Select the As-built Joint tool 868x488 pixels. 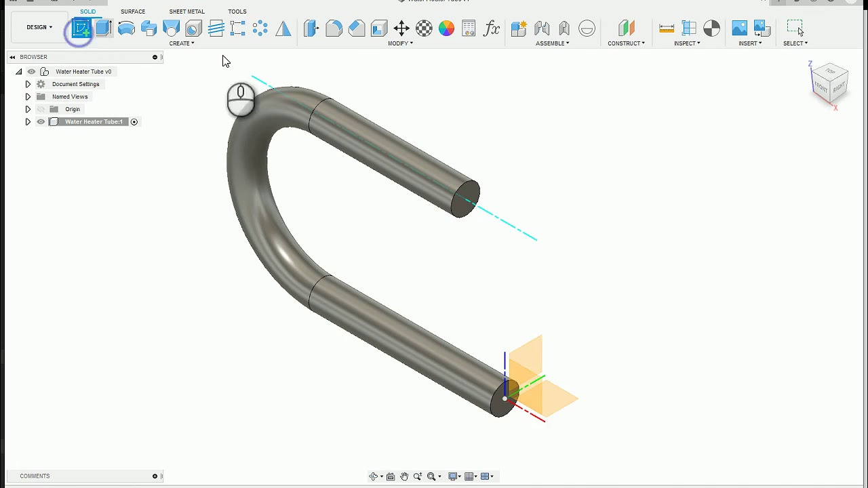[x=564, y=28]
